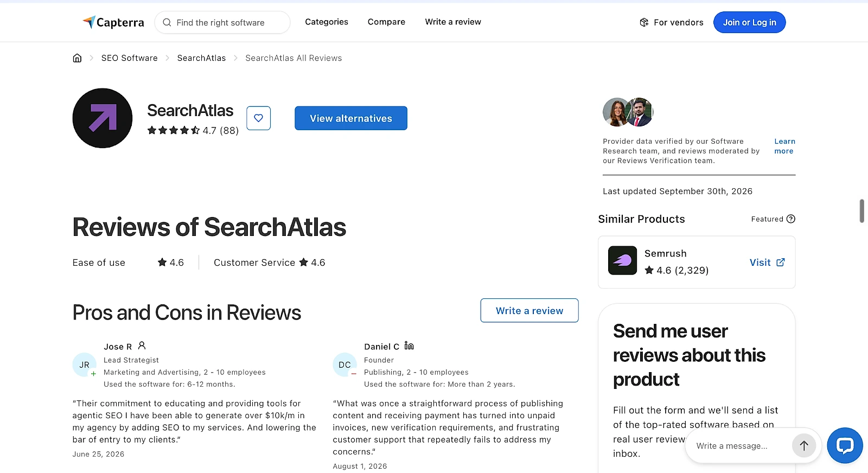
Task: Open the Compare menu item
Action: [386, 22]
